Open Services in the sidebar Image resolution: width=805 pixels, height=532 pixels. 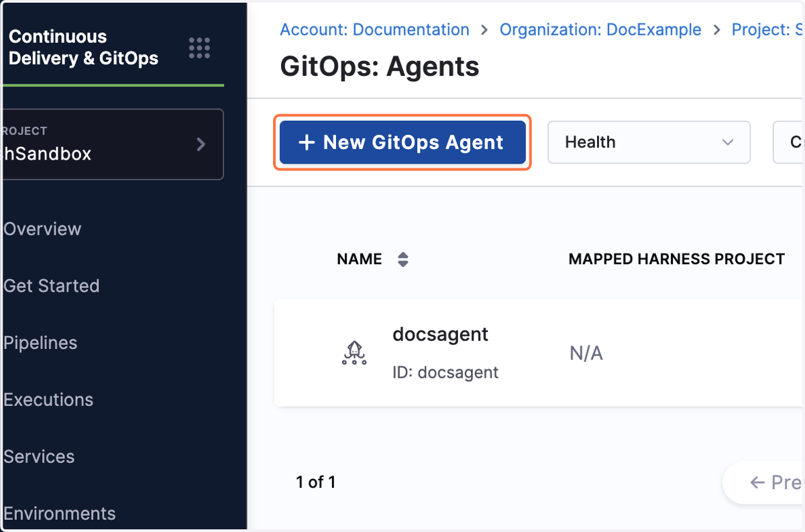(x=39, y=457)
